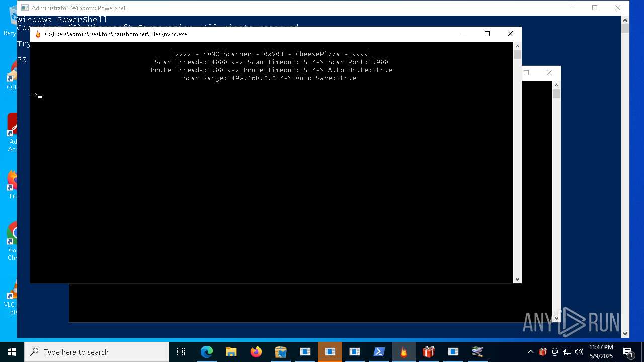Click the nVNC Scanner banner text
Image resolution: width=644 pixels, height=362 pixels.
(271, 54)
